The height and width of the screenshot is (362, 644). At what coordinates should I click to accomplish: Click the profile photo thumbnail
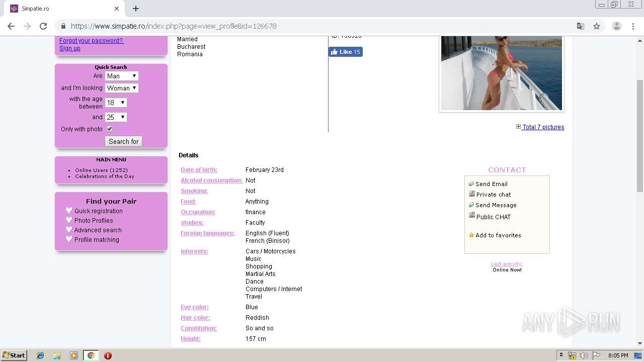[x=502, y=73]
